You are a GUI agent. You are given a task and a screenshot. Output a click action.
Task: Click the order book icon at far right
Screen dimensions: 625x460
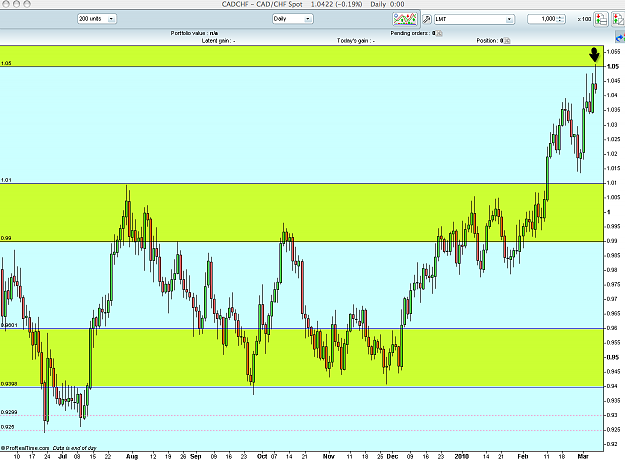pyautogui.click(x=618, y=19)
